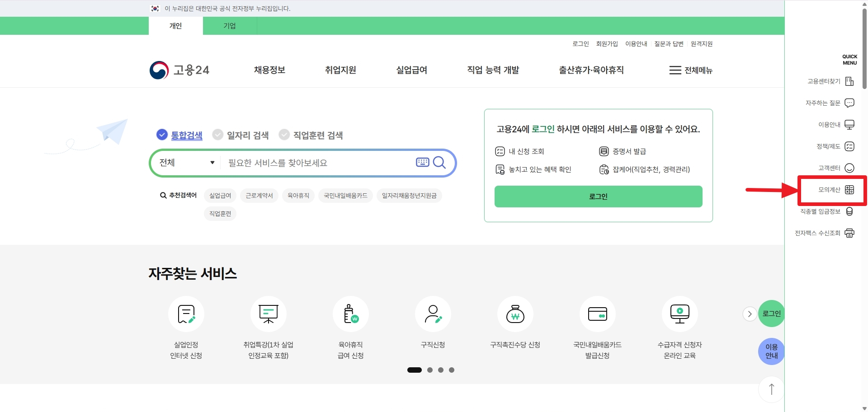This screenshot has width=868, height=412.
Task: Click 실업인정 인터넷 신청 service icon
Action: click(x=186, y=314)
